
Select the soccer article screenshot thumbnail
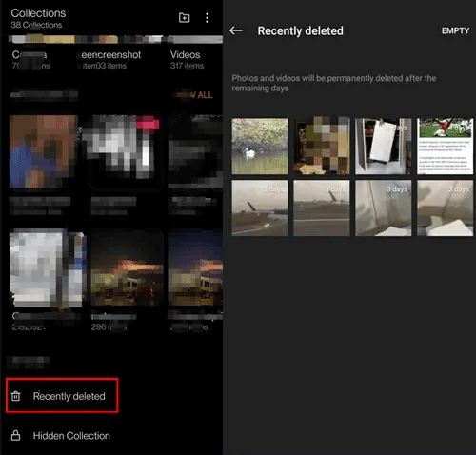point(445,147)
